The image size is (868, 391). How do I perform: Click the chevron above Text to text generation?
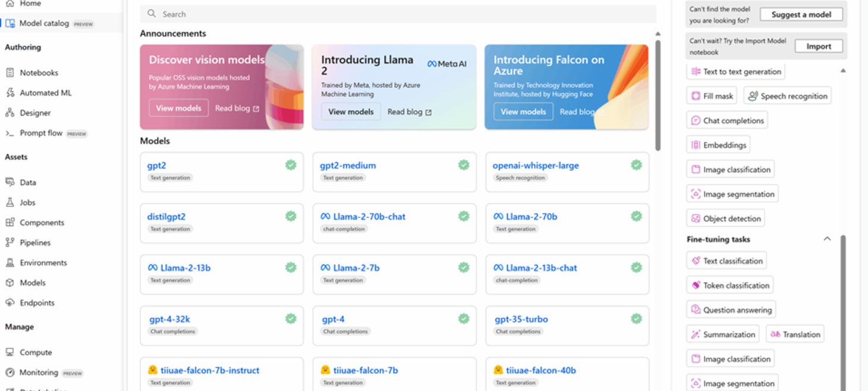coord(843,70)
